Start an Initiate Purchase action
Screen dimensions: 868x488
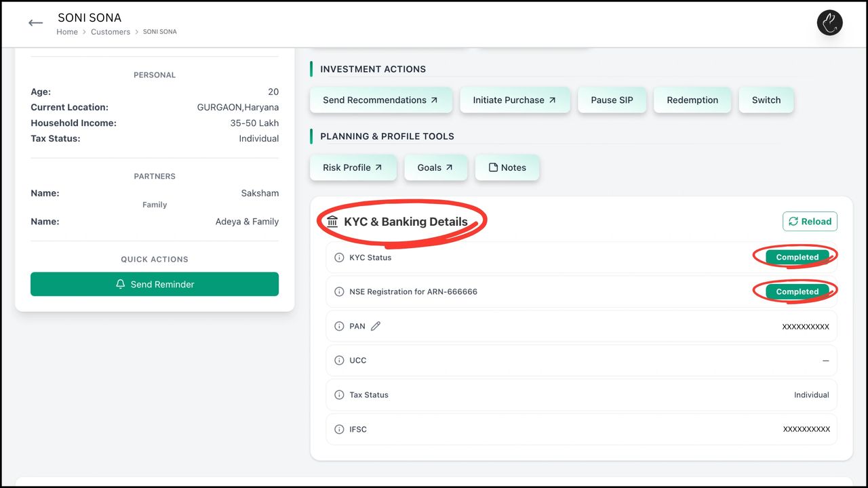click(515, 100)
